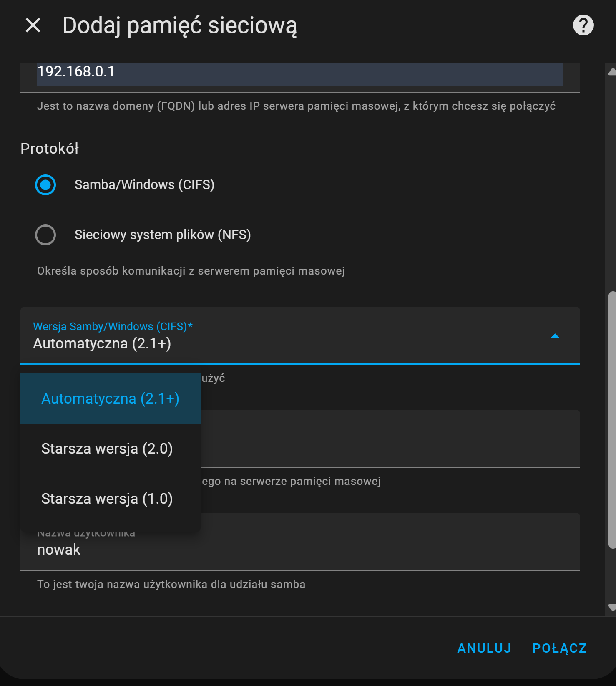The width and height of the screenshot is (616, 686).
Task: Choose Starsza wersja (1.0) option
Action: coord(107,499)
